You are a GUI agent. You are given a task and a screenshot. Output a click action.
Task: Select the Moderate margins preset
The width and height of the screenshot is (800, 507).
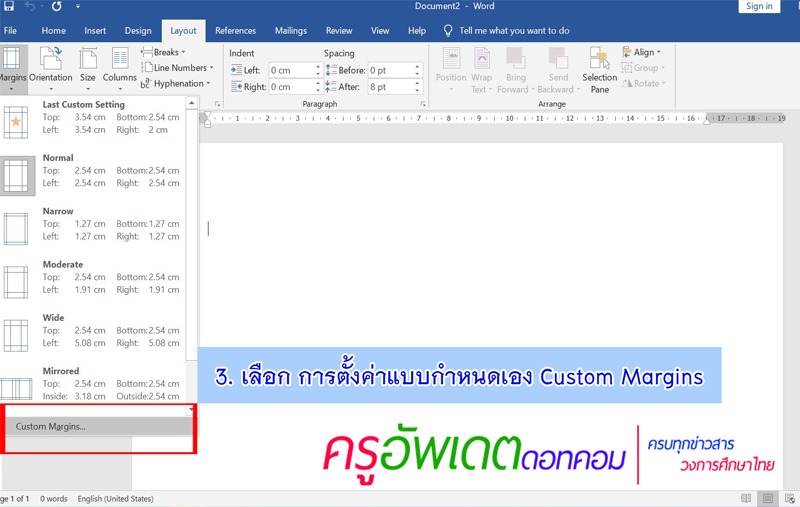pyautogui.click(x=92, y=280)
